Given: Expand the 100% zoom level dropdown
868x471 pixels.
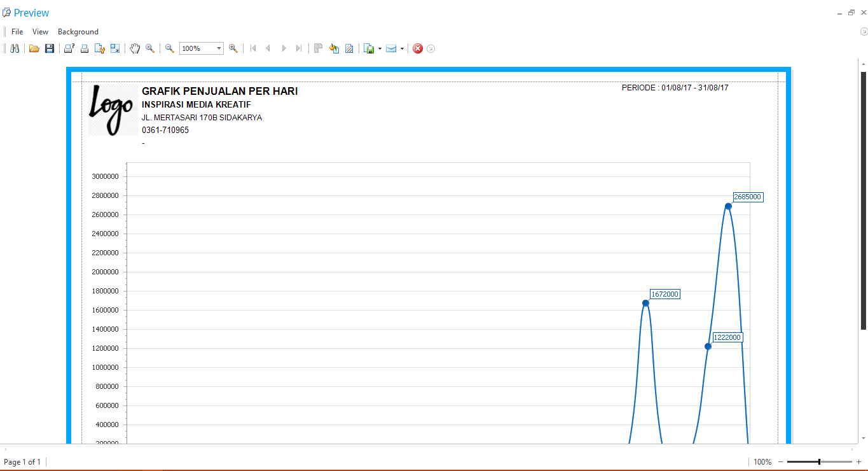Looking at the screenshot, I should click(x=219, y=48).
